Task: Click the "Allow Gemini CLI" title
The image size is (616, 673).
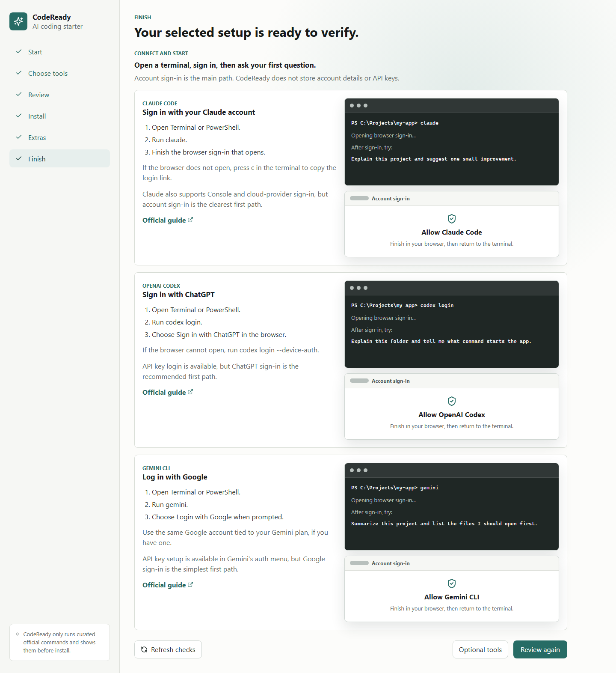Action: point(452,597)
